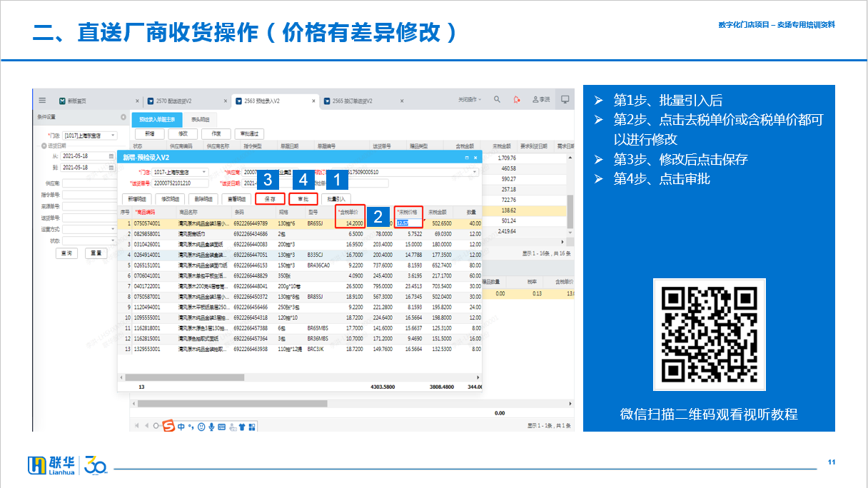Screen dimensions: 868x488
Task: Toggle Sogou punctuation mode icon
Action: point(191,427)
